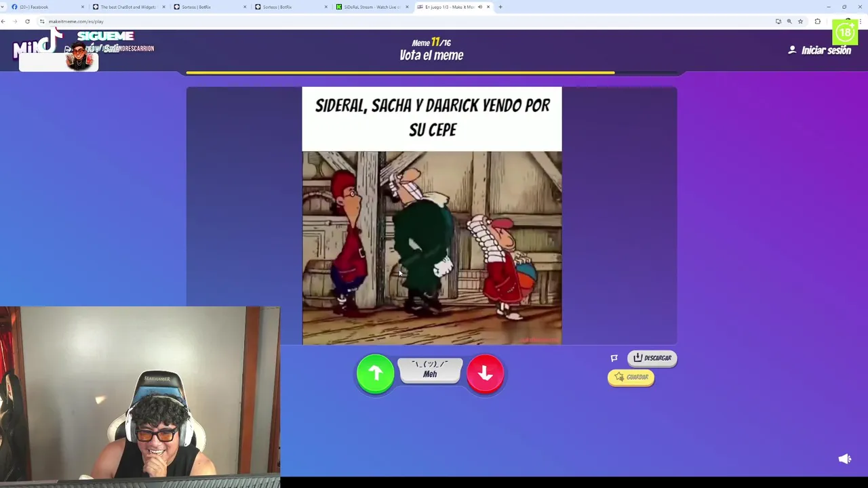The height and width of the screenshot is (488, 868).
Task: Close the SiDeRaL Stream tab
Action: pyautogui.click(x=407, y=7)
